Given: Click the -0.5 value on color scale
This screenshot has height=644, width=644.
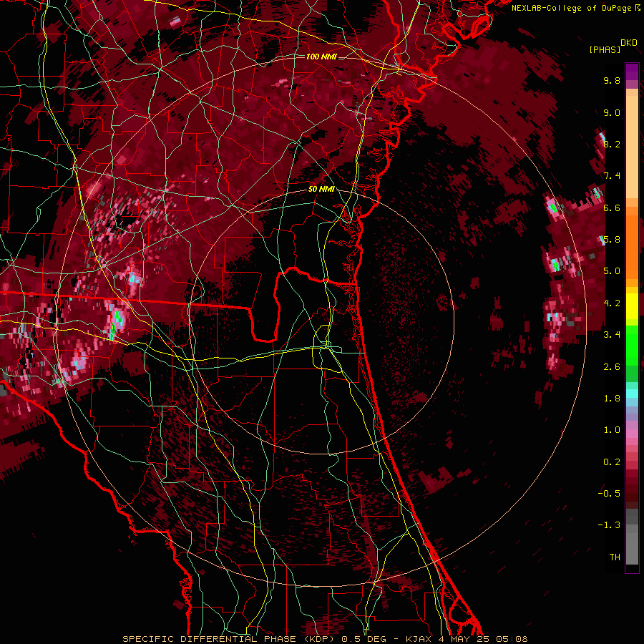Looking at the screenshot, I should pyautogui.click(x=609, y=494).
